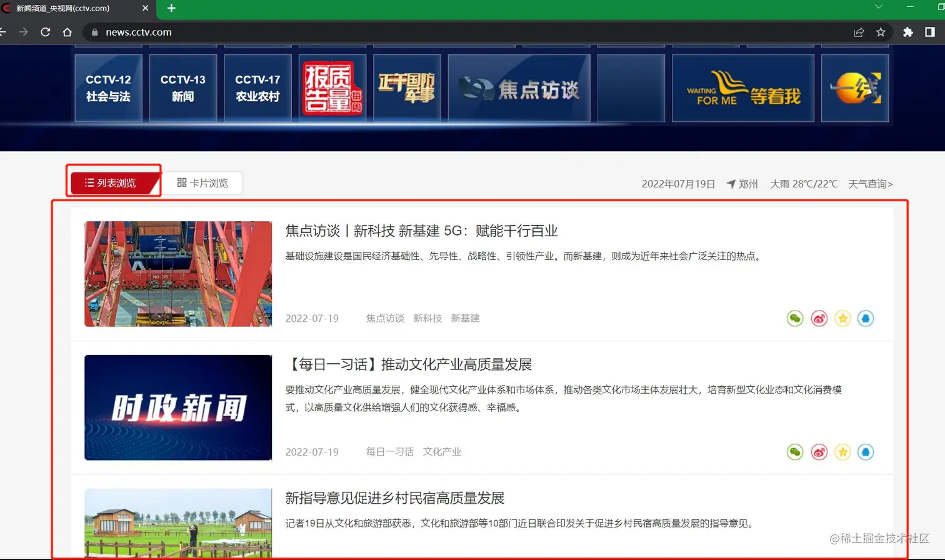Click the 2022年07月19日 date text

(678, 184)
